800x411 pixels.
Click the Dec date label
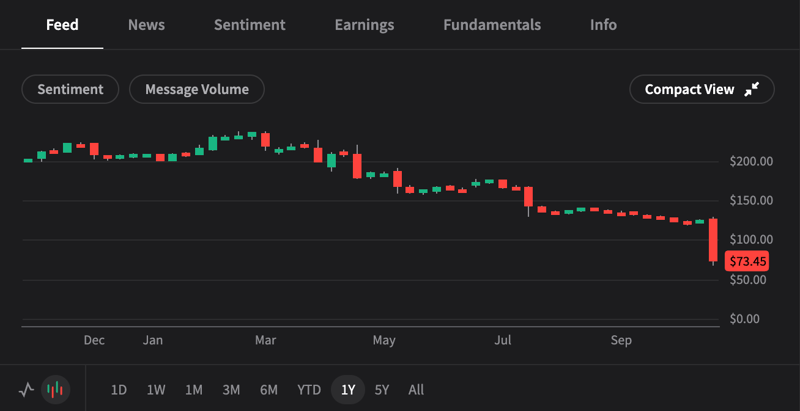click(x=94, y=341)
